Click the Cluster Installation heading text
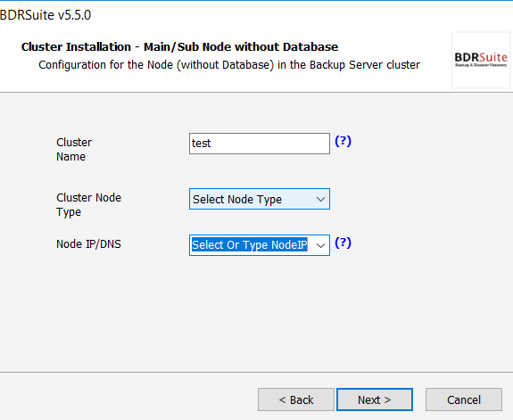The width and height of the screenshot is (513, 420). point(179,46)
